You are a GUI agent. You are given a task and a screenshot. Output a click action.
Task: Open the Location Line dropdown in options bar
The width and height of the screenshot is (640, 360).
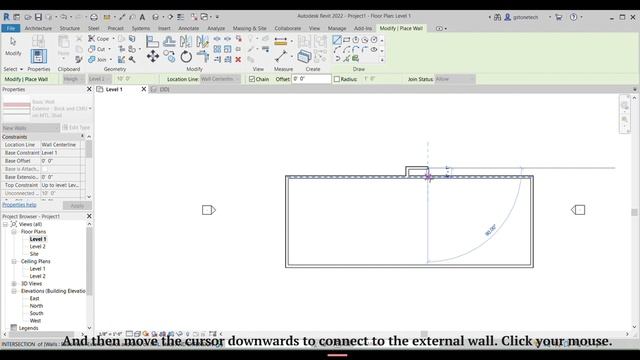220,79
